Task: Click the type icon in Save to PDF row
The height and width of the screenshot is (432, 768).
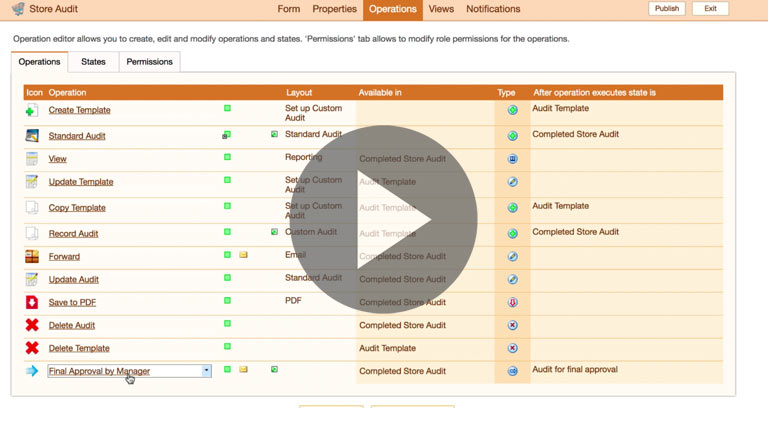Action: 513,302
